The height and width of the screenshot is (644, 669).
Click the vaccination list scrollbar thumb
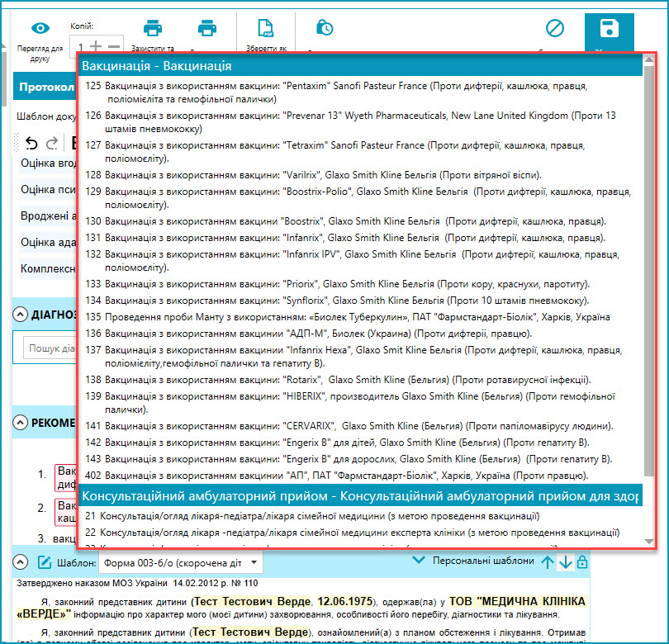[649, 270]
